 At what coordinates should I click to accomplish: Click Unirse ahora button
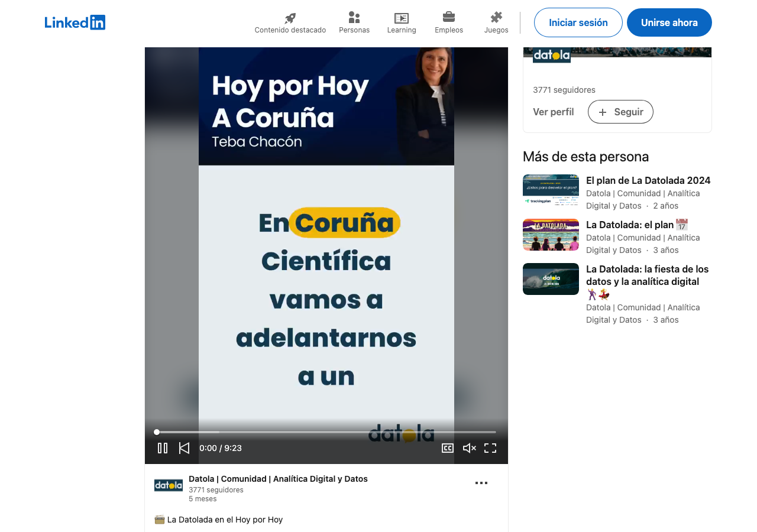click(669, 22)
